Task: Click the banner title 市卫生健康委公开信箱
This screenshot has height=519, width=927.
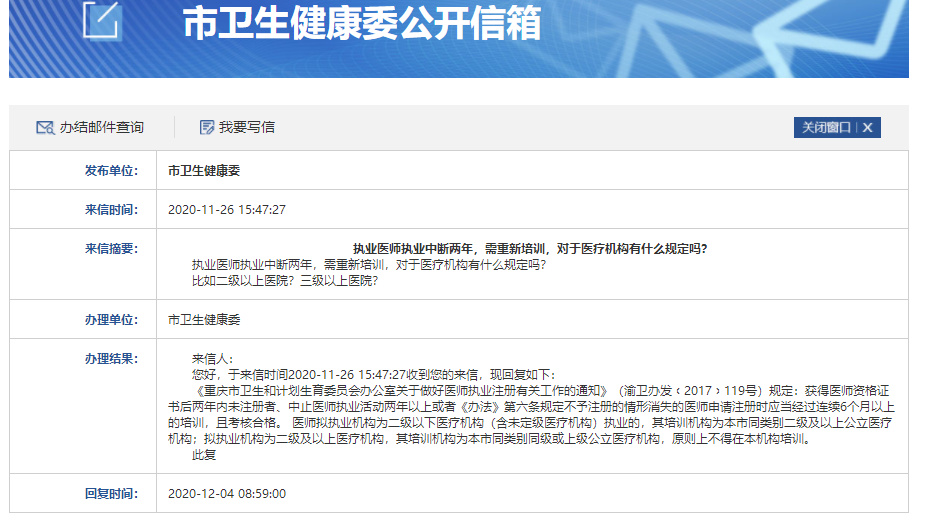Action: pos(361,24)
